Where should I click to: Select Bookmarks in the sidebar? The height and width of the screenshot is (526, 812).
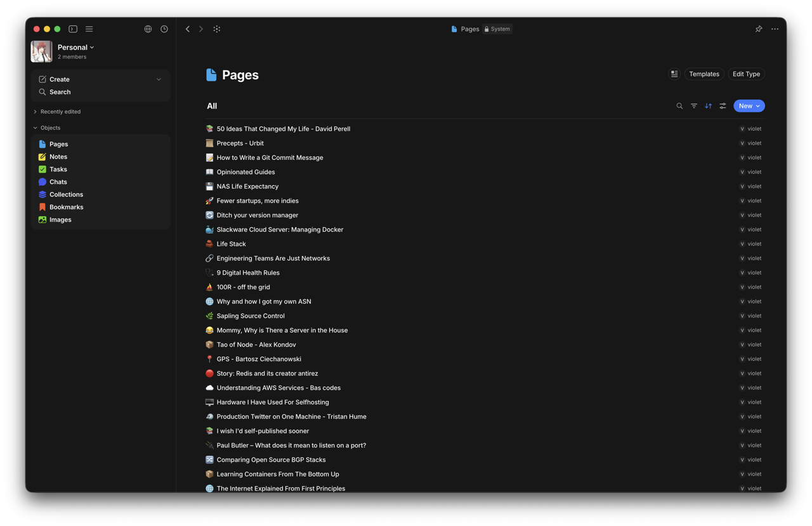(66, 207)
